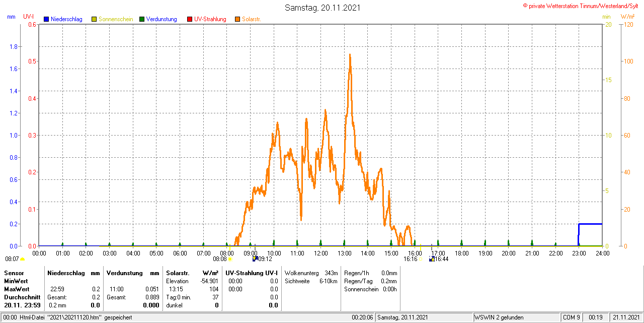Image resolution: width=644 pixels, height=323 pixels.
Task: Click the green Verdunstung legend swatch
Action: point(142,19)
